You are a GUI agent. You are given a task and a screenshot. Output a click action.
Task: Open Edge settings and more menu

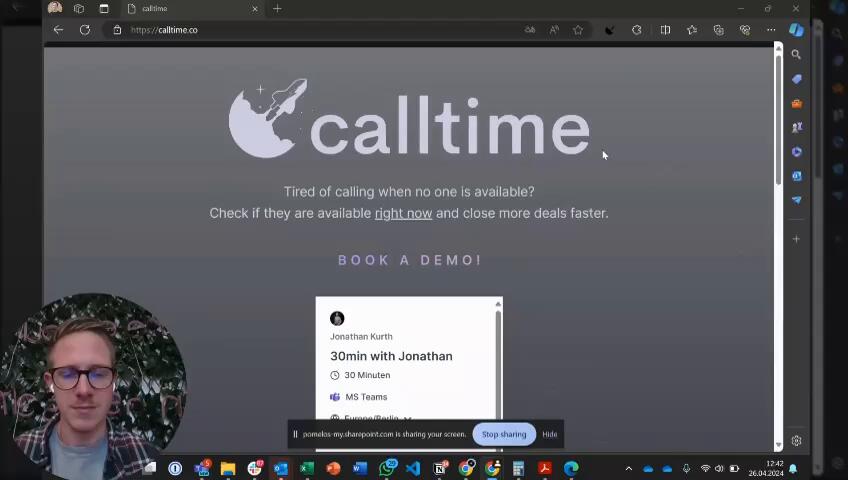771,30
